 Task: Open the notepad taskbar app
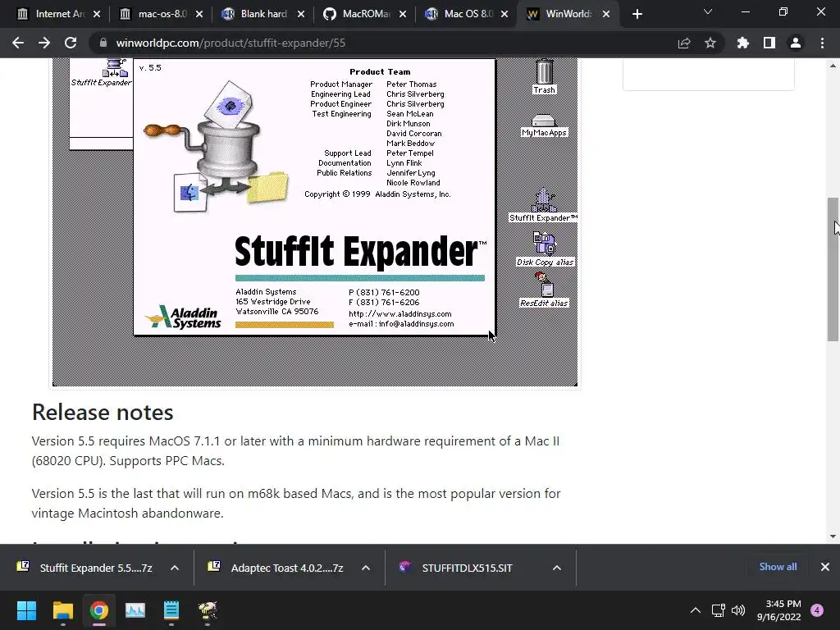[x=171, y=610]
